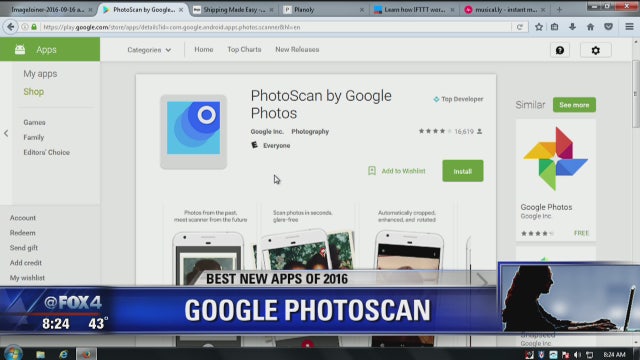This screenshot has height=360, width=640.
Task: Open the Google Inc. developer link
Action: [x=267, y=131]
